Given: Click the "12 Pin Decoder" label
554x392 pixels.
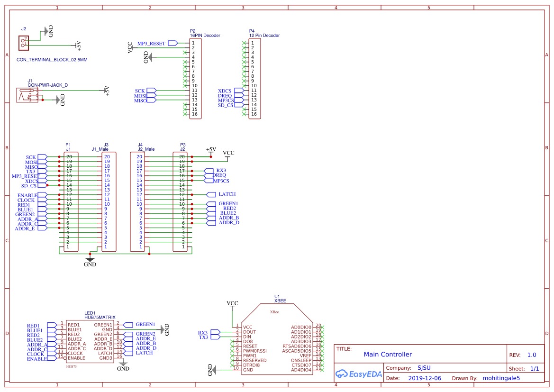Looking at the screenshot, I should [264, 36].
